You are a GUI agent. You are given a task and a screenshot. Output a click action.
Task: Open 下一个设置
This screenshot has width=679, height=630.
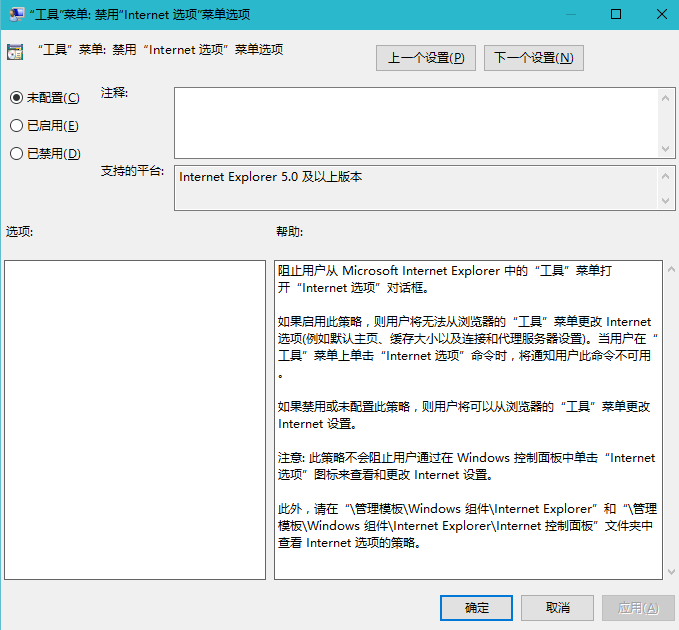(533, 57)
